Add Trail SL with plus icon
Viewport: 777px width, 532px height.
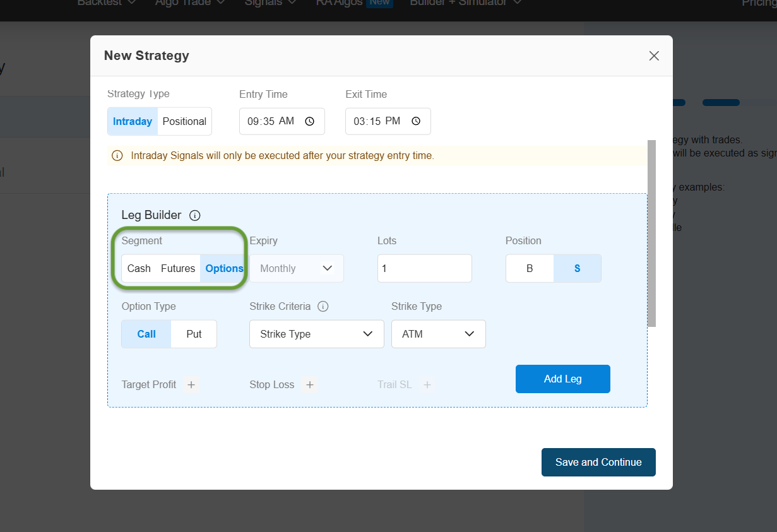click(x=427, y=384)
